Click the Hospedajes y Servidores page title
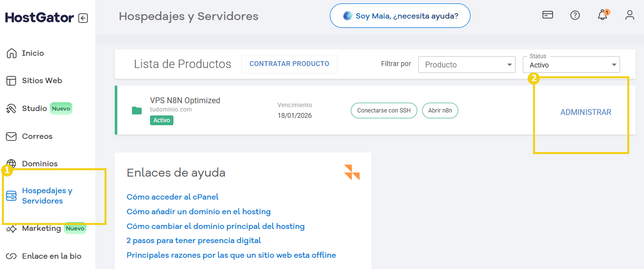 click(x=189, y=16)
